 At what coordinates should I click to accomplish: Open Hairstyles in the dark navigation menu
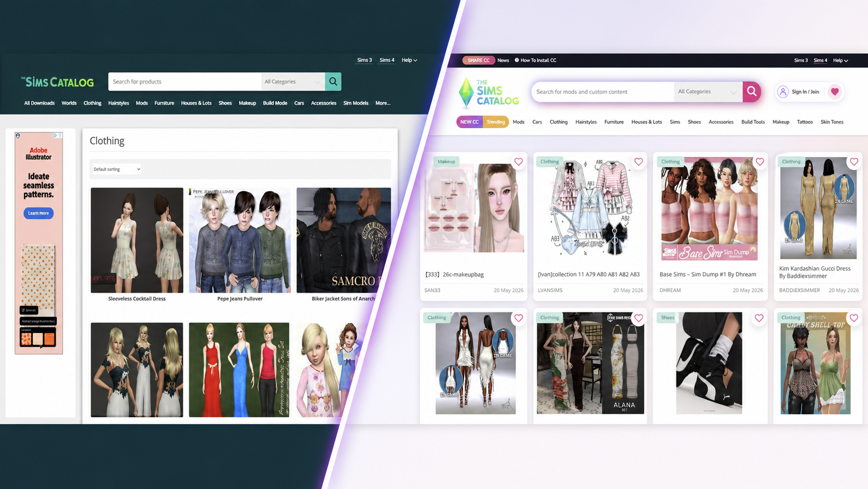tap(118, 103)
